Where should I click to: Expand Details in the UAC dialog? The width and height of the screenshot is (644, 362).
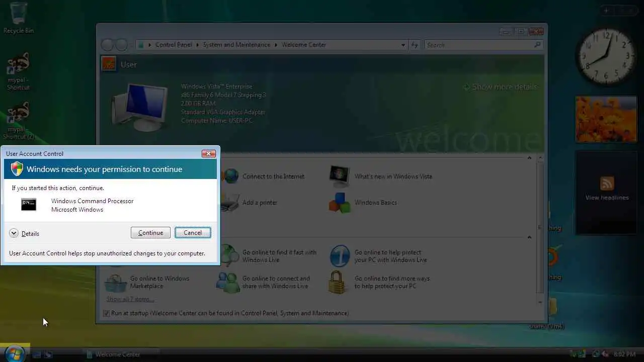[24, 233]
